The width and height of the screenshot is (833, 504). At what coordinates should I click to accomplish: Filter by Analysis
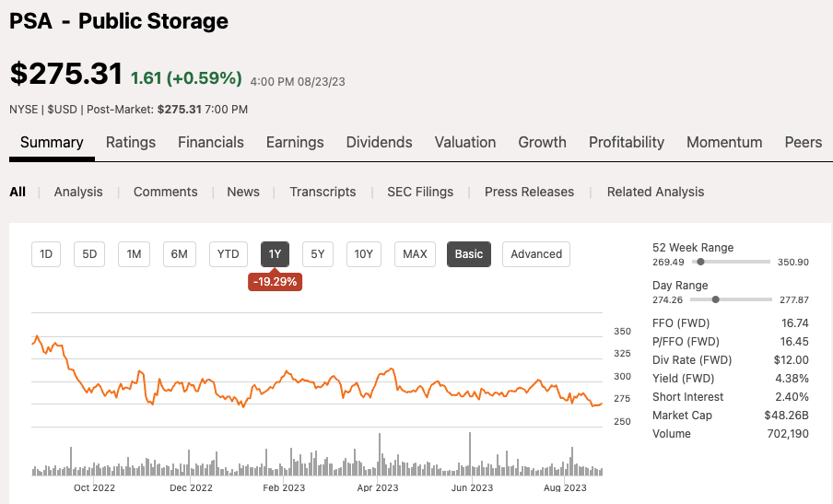[78, 192]
